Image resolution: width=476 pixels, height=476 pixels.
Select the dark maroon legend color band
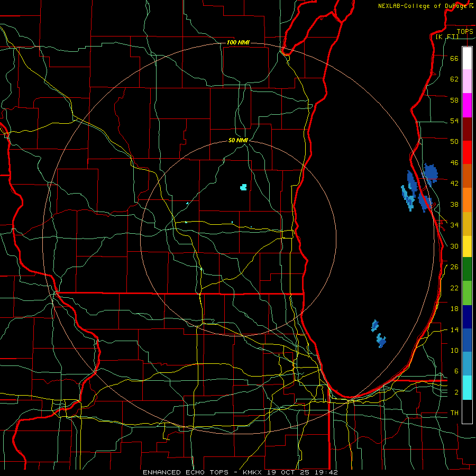click(x=467, y=129)
